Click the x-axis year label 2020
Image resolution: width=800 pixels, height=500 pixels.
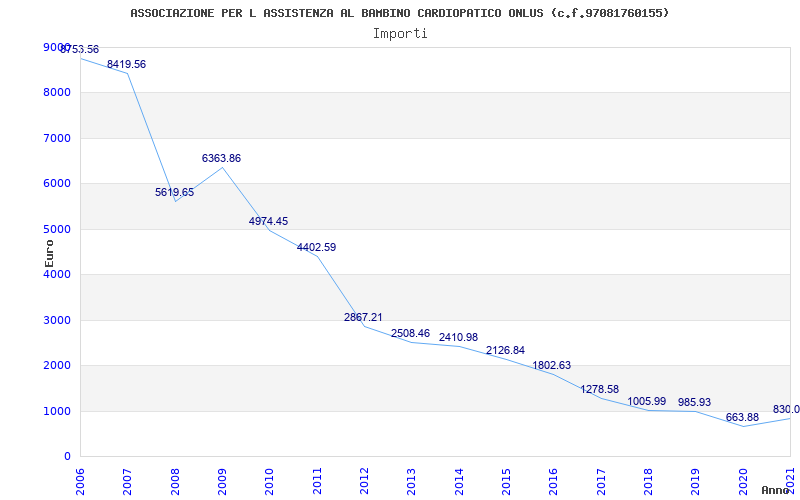pos(743,481)
